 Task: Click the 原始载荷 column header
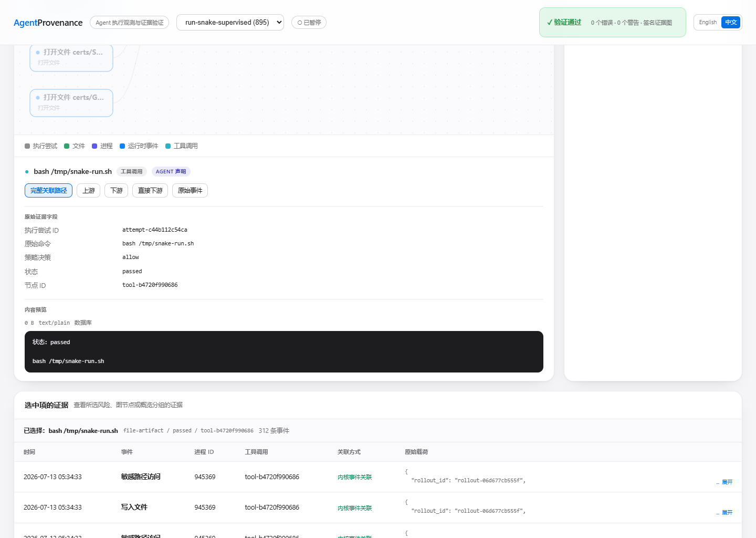point(416,452)
